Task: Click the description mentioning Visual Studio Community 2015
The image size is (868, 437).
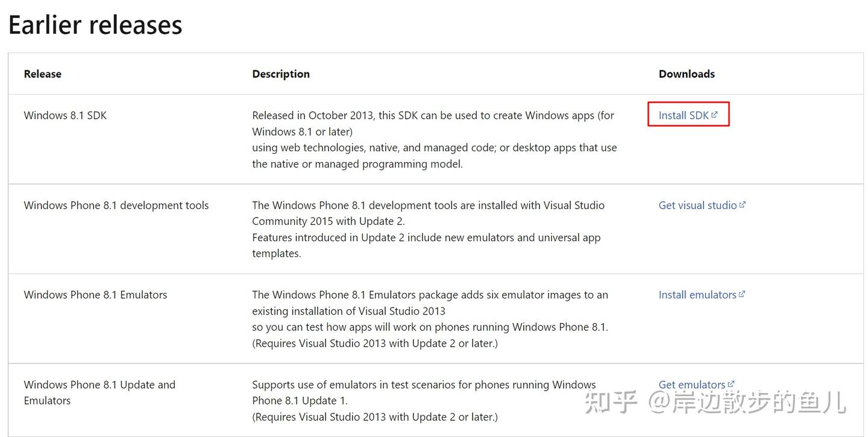Action: 429,229
